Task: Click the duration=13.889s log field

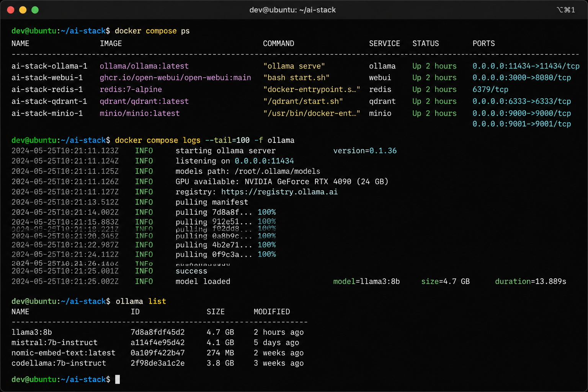Action: [531, 282]
